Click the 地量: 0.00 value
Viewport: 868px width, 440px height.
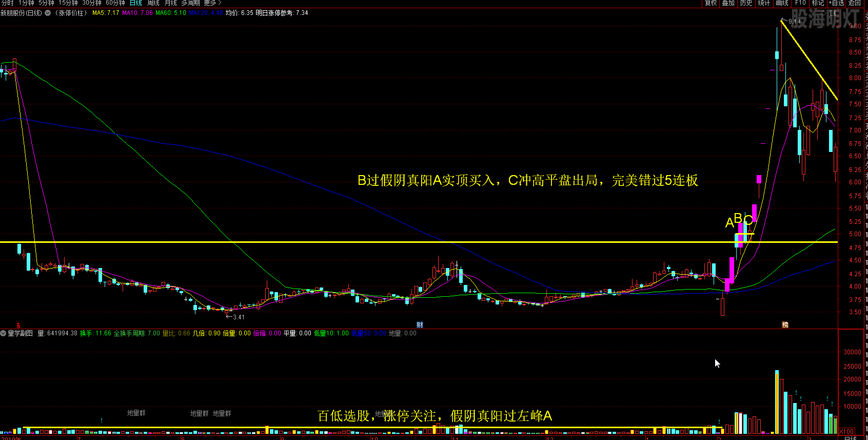tap(403, 333)
